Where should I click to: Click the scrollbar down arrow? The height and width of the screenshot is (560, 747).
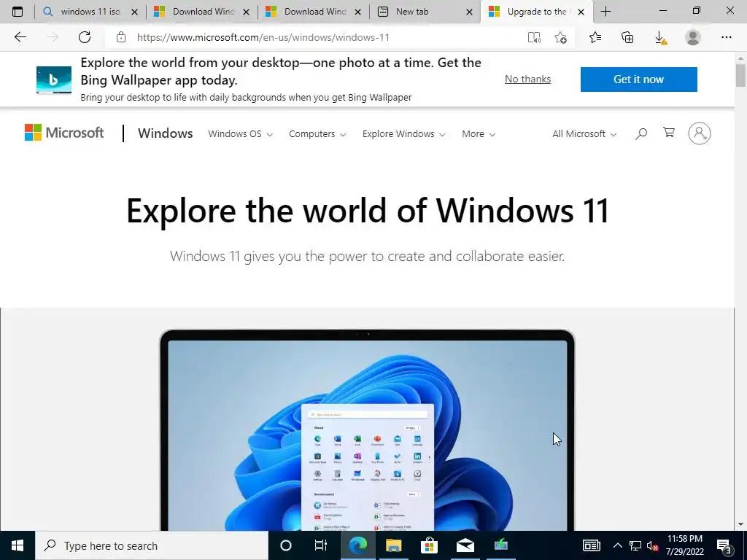[x=740, y=524]
